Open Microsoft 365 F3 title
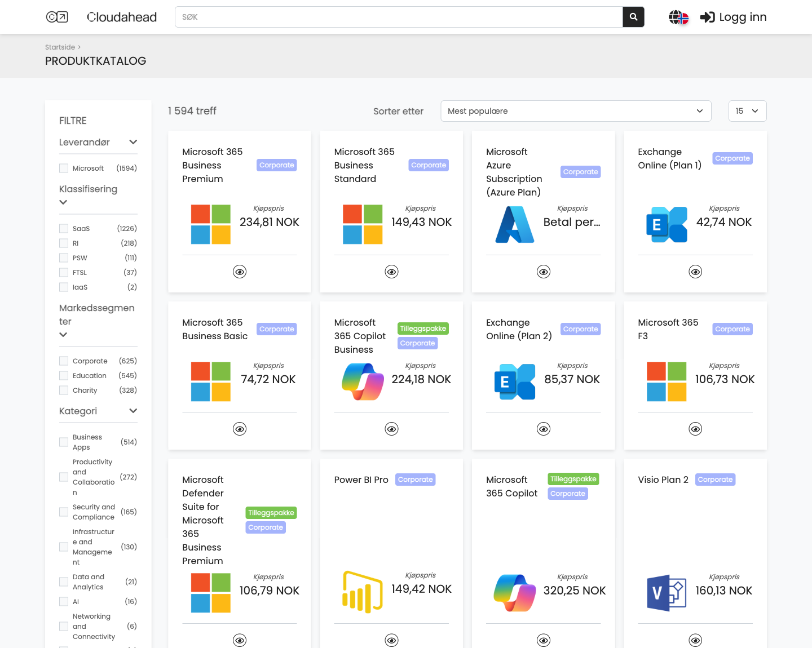Viewport: 812px width, 648px height. (668, 329)
